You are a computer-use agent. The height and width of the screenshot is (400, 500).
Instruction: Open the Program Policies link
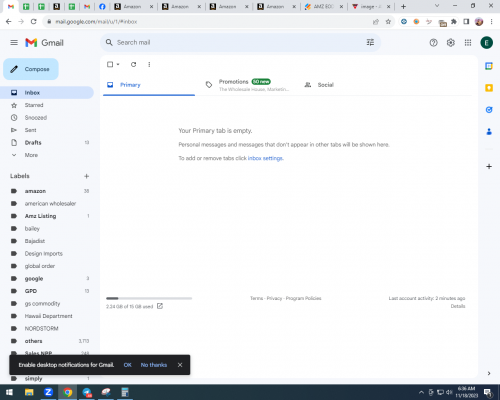pyautogui.click(x=303, y=298)
